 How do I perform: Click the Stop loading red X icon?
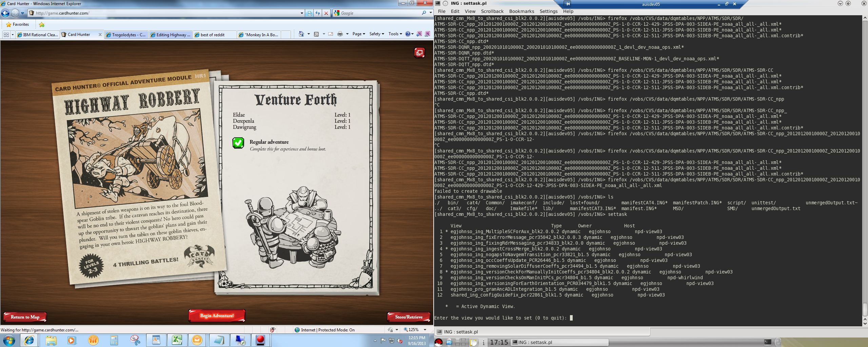point(326,13)
